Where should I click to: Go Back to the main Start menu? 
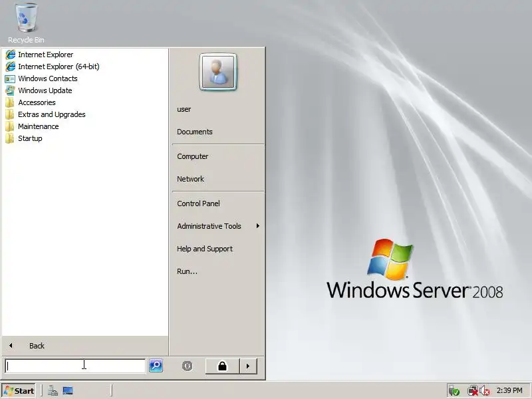coord(85,346)
